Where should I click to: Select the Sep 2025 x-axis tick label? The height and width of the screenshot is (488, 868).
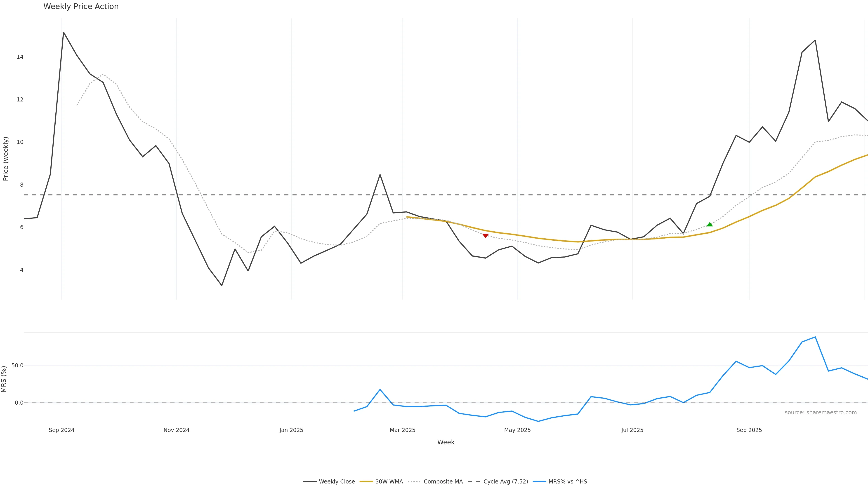[749, 430]
